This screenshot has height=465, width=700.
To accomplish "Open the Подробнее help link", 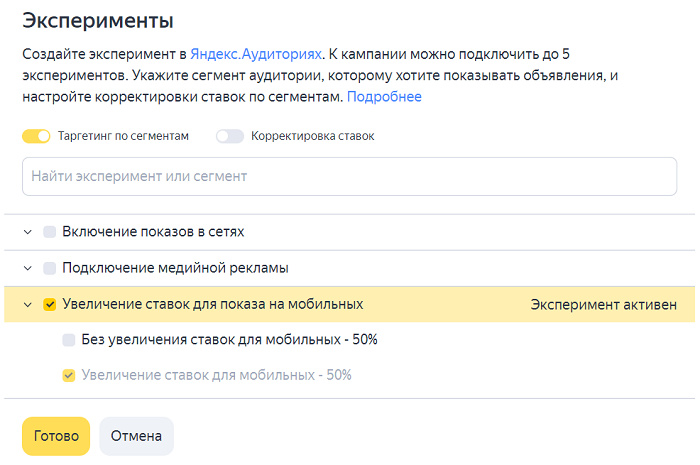I will pyautogui.click(x=384, y=97).
